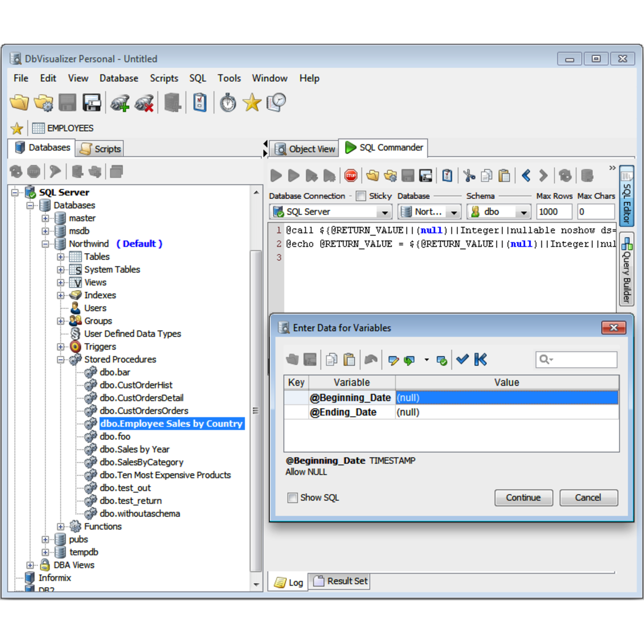Switch to the Object View tab
The height and width of the screenshot is (644, 644).
click(x=305, y=149)
